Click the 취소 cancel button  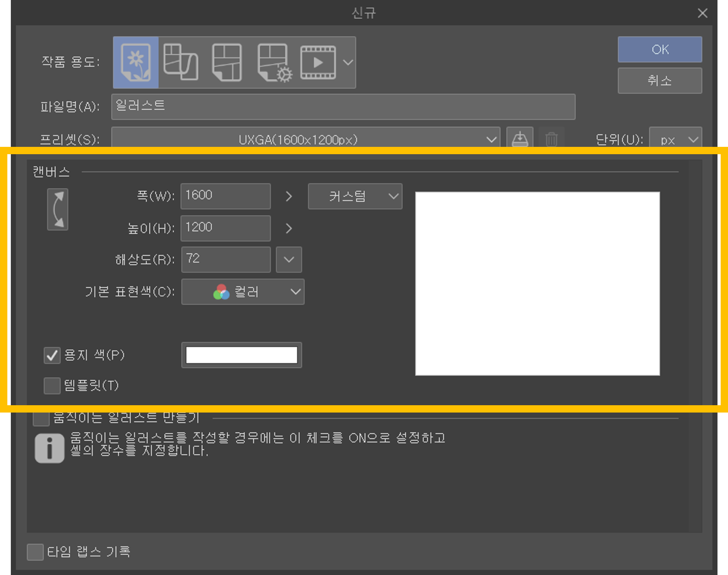pyautogui.click(x=660, y=81)
